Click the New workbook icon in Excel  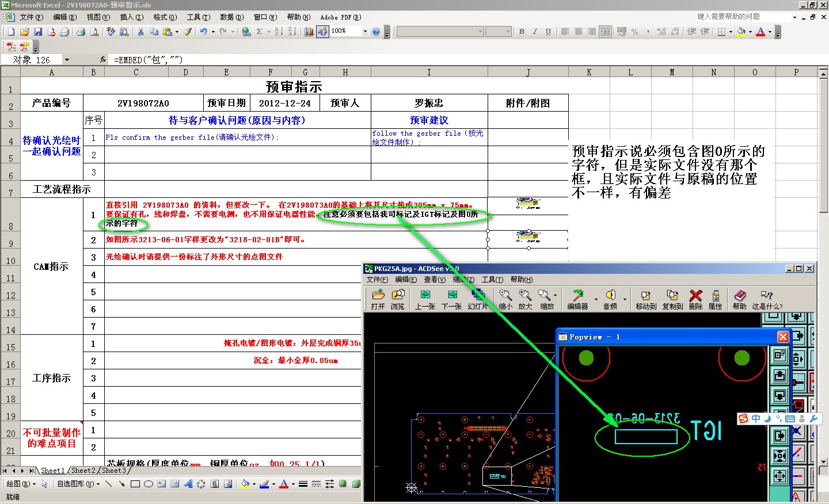point(11,32)
